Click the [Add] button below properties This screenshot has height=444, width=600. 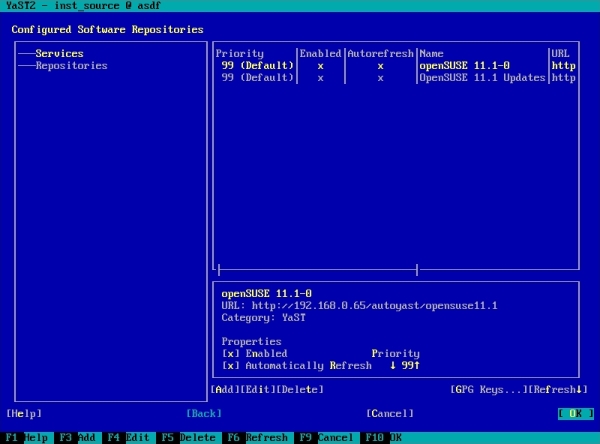[x=225, y=390]
